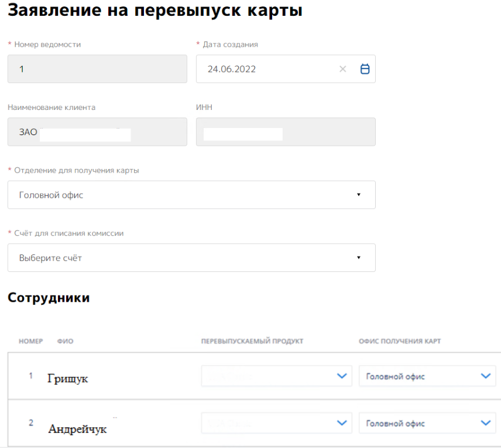Click the ПЕРЕВЫПУСКАЕМЫЙ ПРОДУКТ column header
The image size is (501, 448).
(x=252, y=341)
